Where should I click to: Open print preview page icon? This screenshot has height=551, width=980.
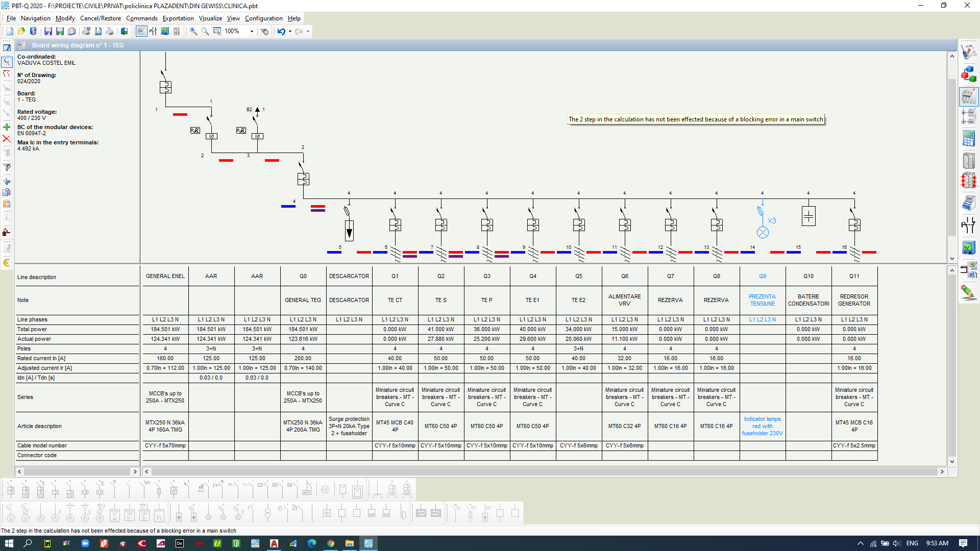[x=98, y=31]
